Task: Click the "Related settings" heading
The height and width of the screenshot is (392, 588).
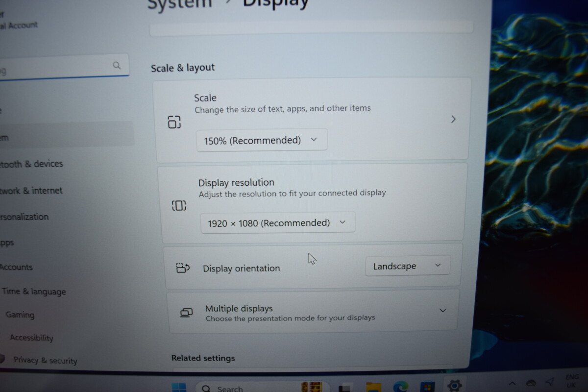Action: 203,358
